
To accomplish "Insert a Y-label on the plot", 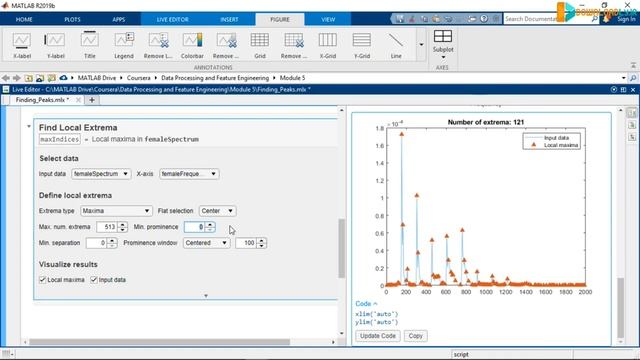I will [55, 45].
